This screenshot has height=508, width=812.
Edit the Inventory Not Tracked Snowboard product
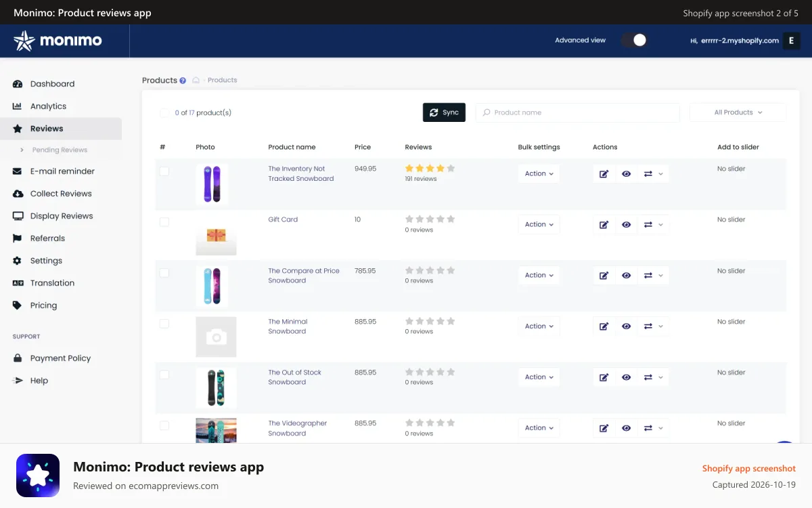(604, 174)
